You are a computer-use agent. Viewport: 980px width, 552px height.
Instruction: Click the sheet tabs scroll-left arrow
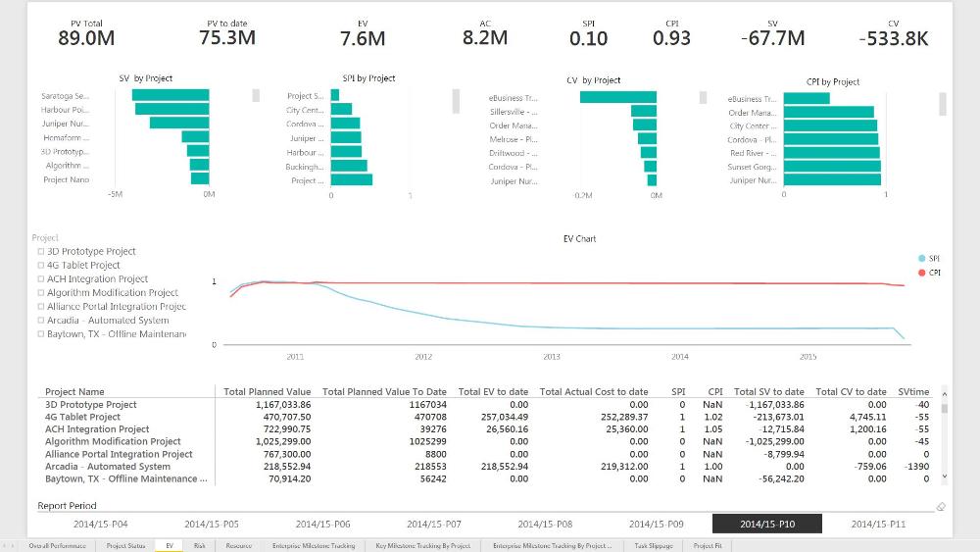click(x=5, y=545)
